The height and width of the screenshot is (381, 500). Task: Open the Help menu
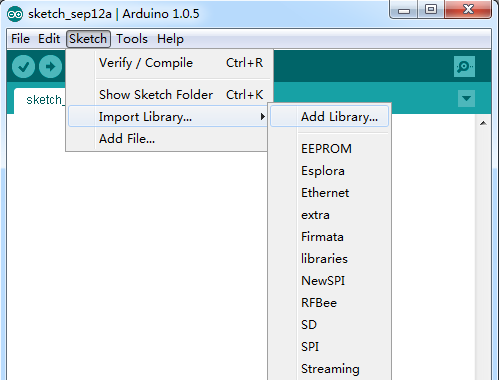coord(170,39)
